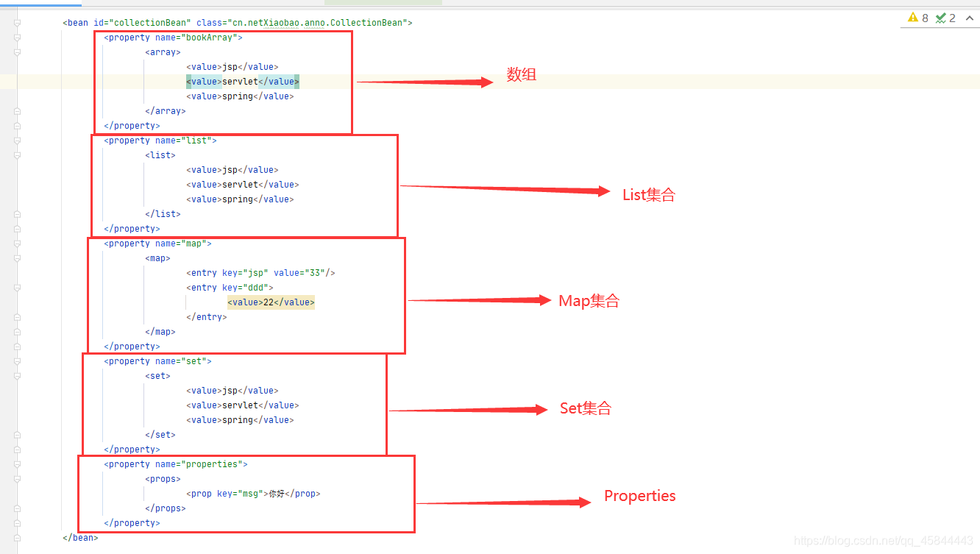
Task: Click the id="collectionBean" attribute
Action: 142,23
